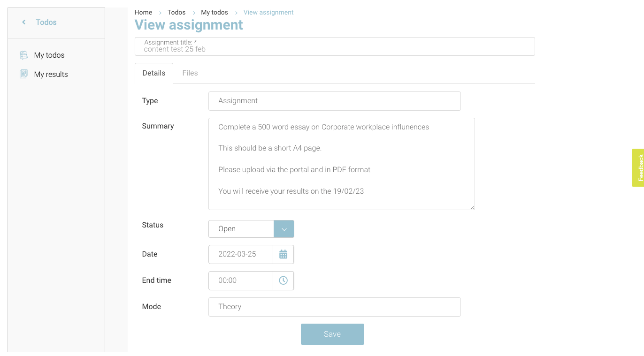Open the calendar date picker icon
The width and height of the screenshot is (644, 356).
point(283,254)
